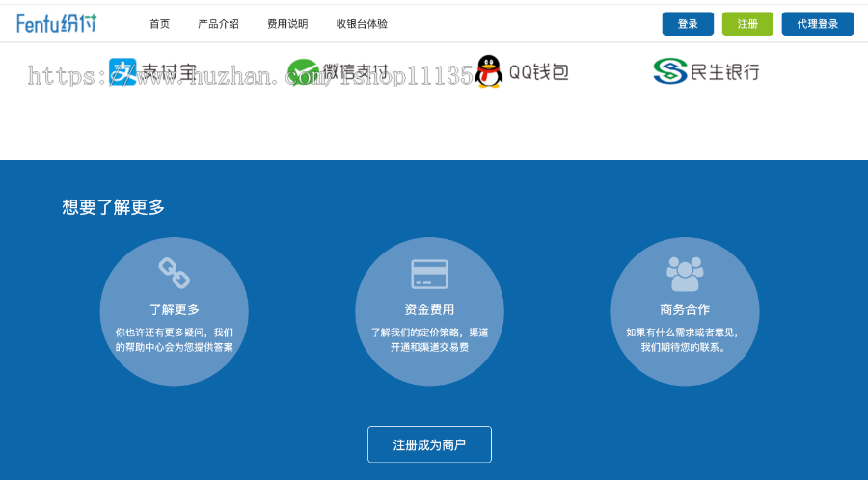
Task: Open the 资金费用 circle title
Action: point(429,309)
